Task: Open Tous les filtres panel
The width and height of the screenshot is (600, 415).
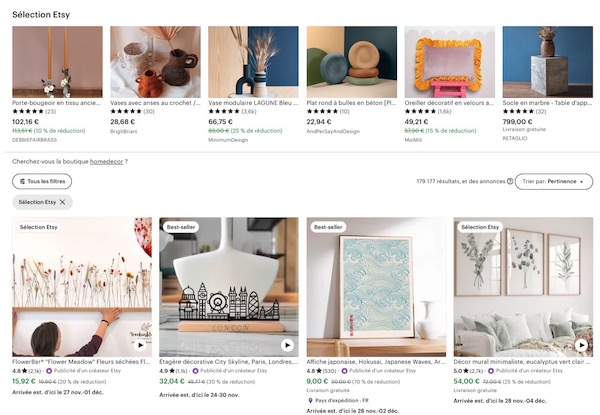Action: point(42,182)
